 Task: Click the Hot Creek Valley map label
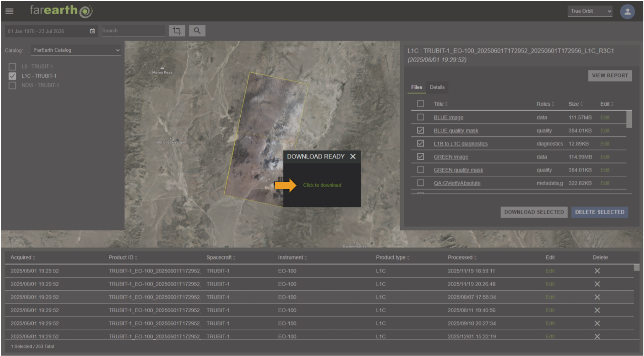170,142
